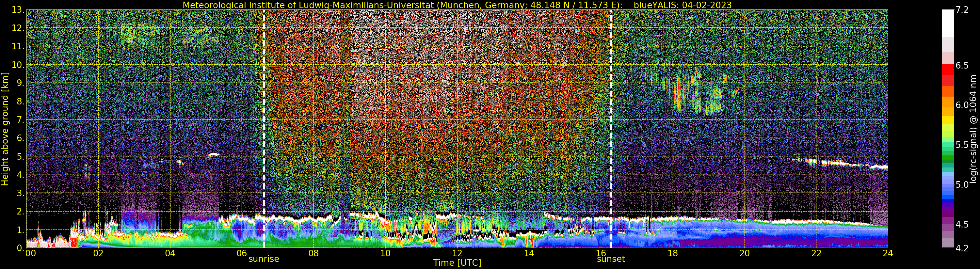Click the 2 km height axis tick label
This screenshot has width=980, height=269.
coord(20,212)
